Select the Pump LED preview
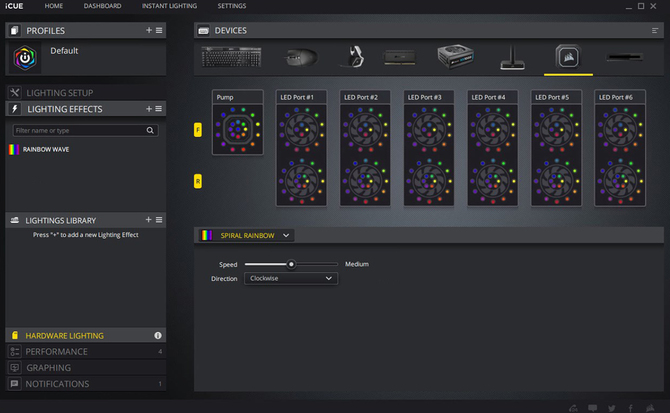670x413 pixels. point(238,123)
